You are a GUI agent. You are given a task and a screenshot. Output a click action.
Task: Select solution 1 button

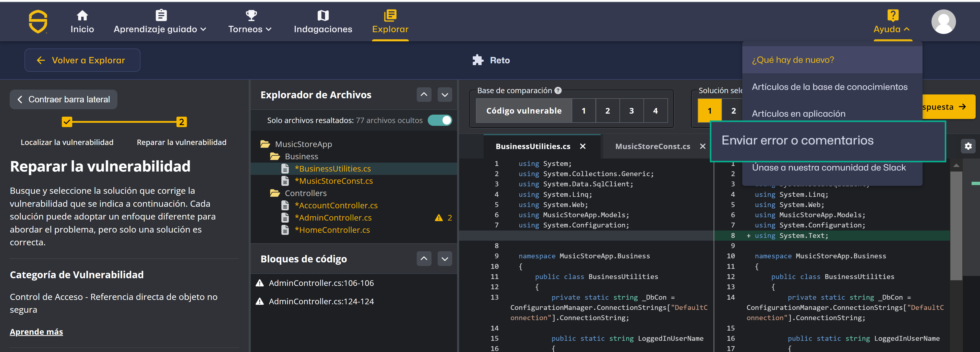click(x=710, y=111)
